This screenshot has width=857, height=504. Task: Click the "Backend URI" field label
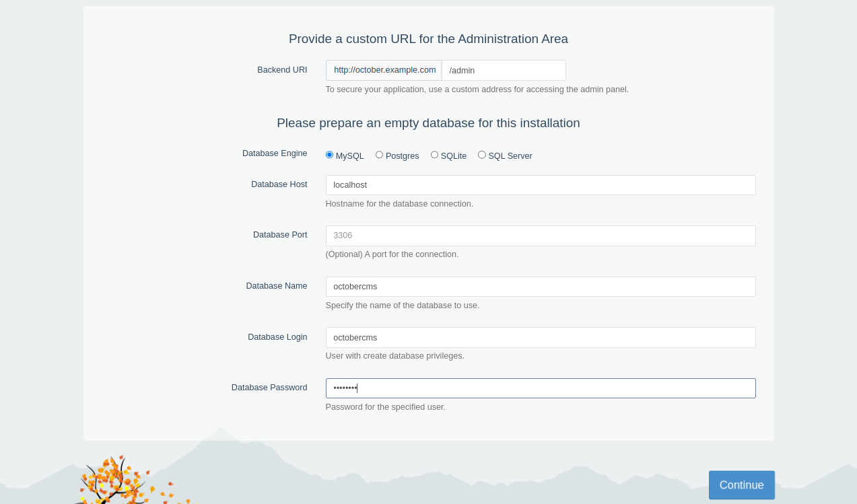pos(282,70)
